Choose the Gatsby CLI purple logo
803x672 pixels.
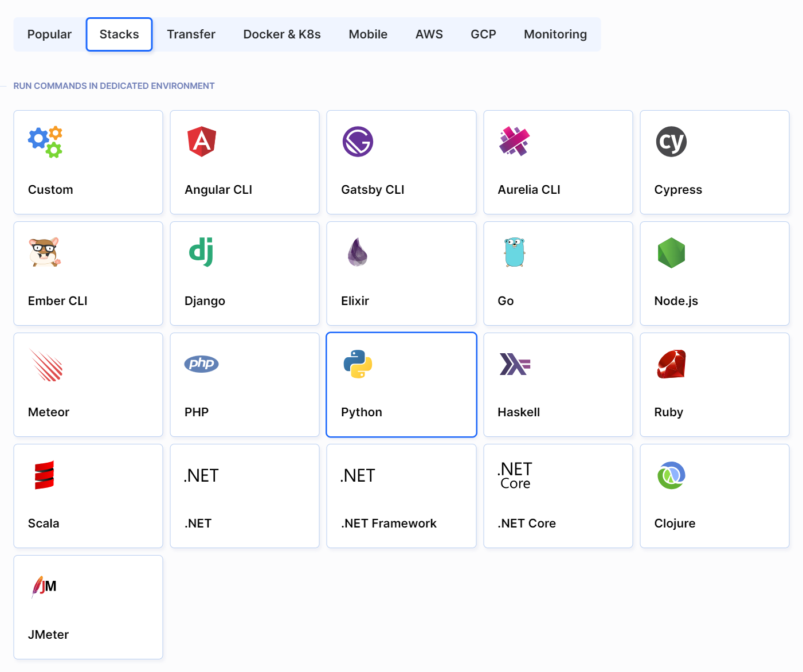[x=358, y=142]
